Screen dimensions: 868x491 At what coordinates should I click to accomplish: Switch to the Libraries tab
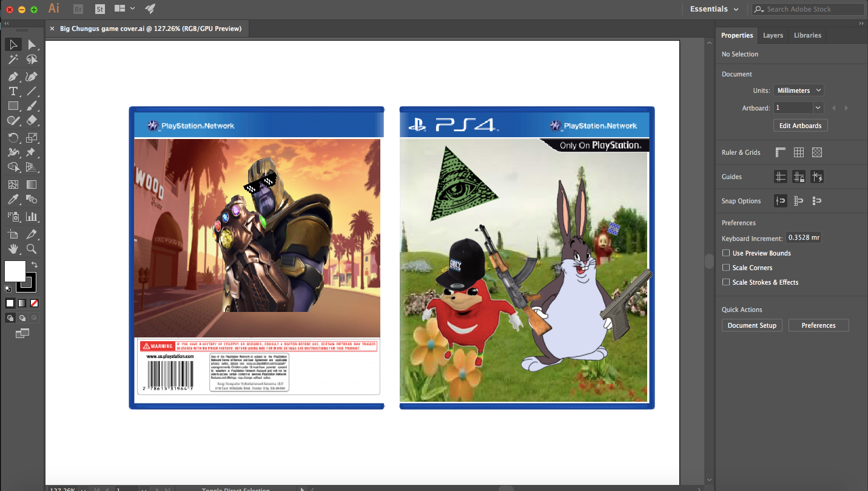click(x=807, y=35)
